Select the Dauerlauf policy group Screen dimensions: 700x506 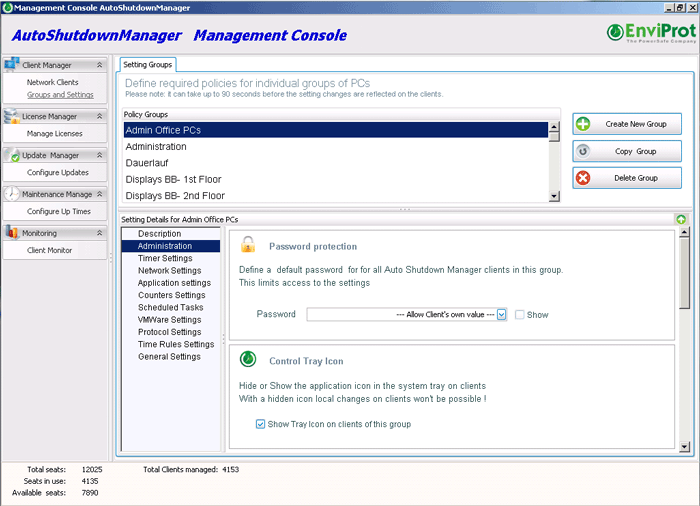click(x=148, y=163)
